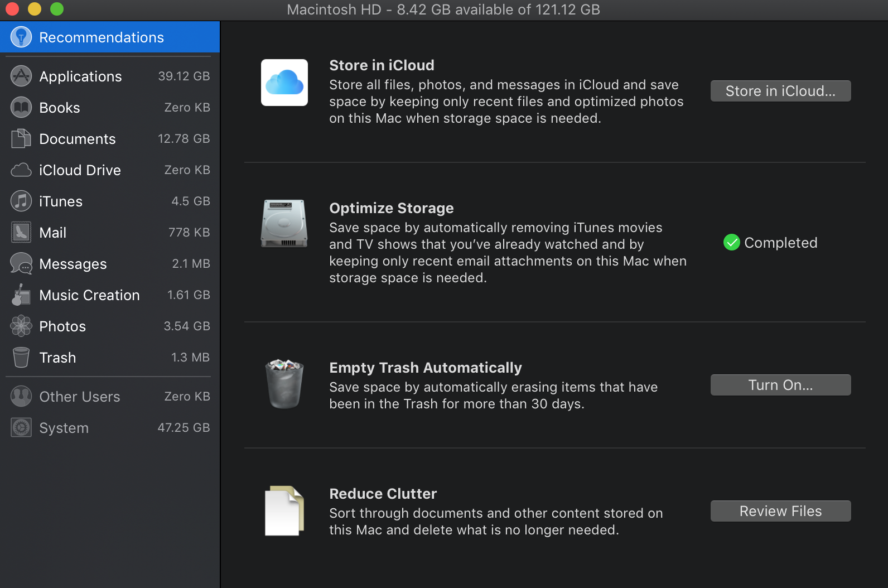Click the iCloud app icon
Screen dimensions: 888x588
coord(284,83)
